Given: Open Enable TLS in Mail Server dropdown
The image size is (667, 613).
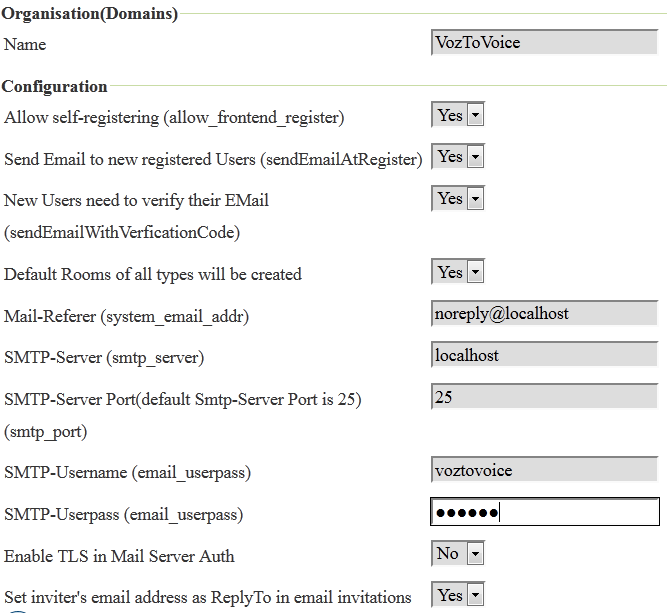Looking at the screenshot, I should click(458, 554).
